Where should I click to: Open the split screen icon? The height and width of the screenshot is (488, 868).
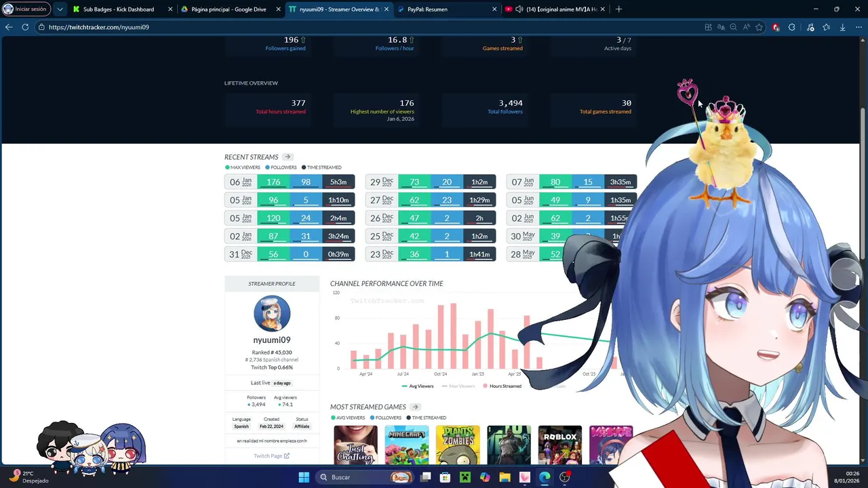pyautogui.click(x=708, y=27)
